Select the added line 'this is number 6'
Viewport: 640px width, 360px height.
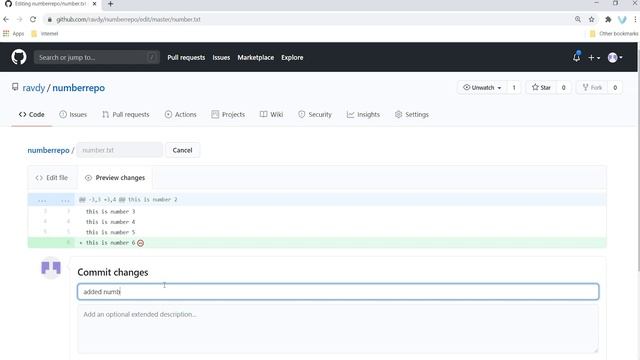click(110, 243)
